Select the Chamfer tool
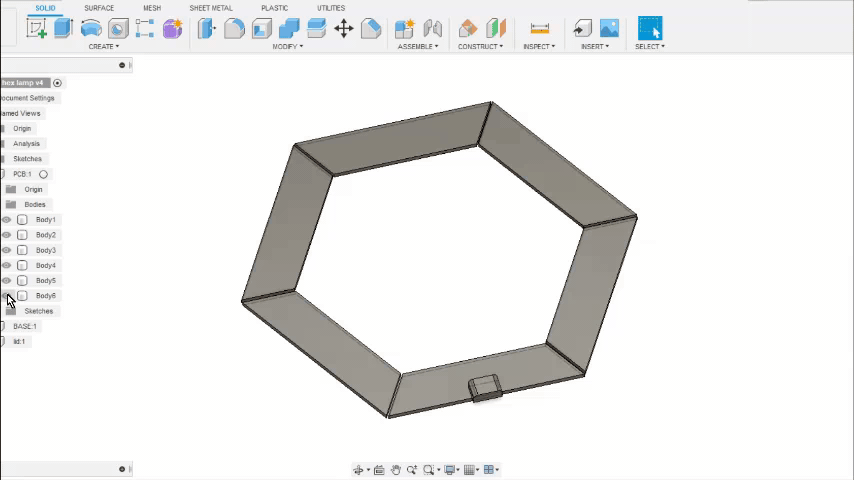 click(x=371, y=28)
